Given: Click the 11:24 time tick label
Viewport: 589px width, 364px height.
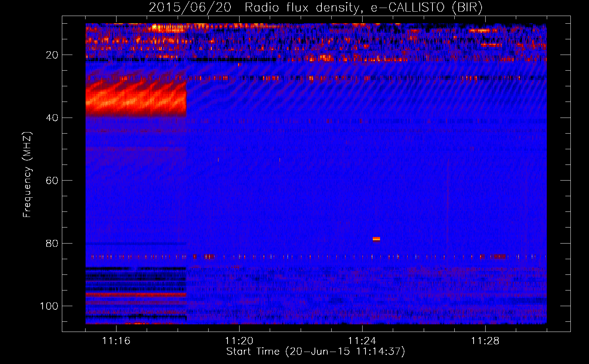Looking at the screenshot, I should coord(362,341).
